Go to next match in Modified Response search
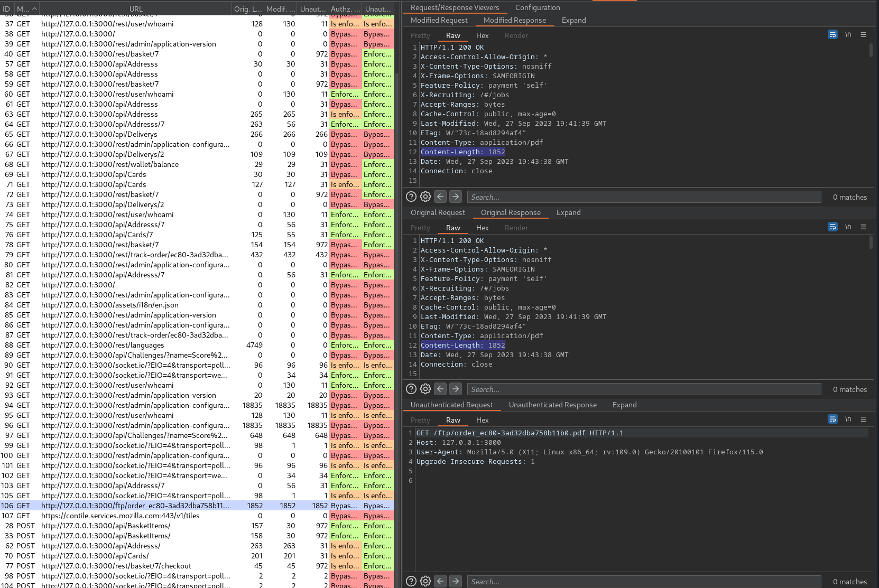The width and height of the screenshot is (879, 588). coord(456,197)
